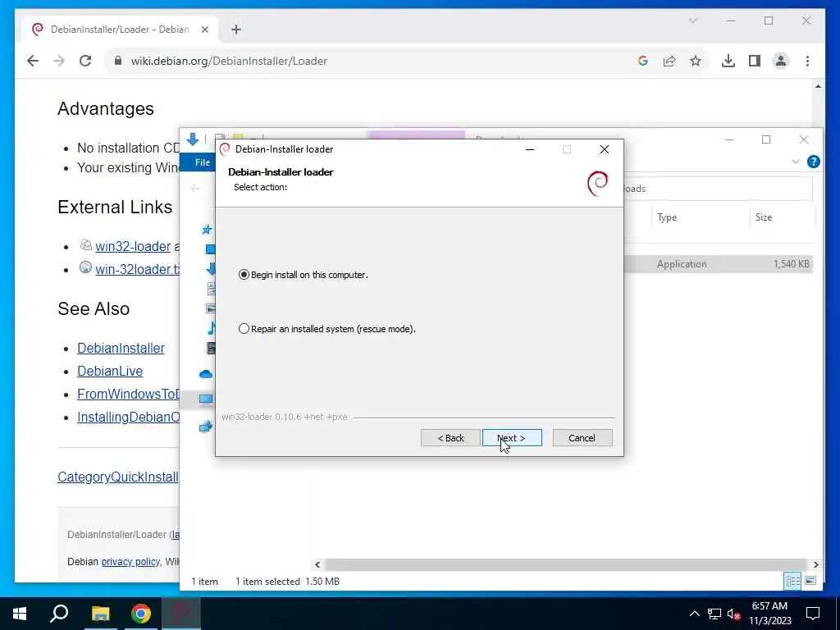Click network tray icon
The image size is (840, 630).
tap(714, 614)
